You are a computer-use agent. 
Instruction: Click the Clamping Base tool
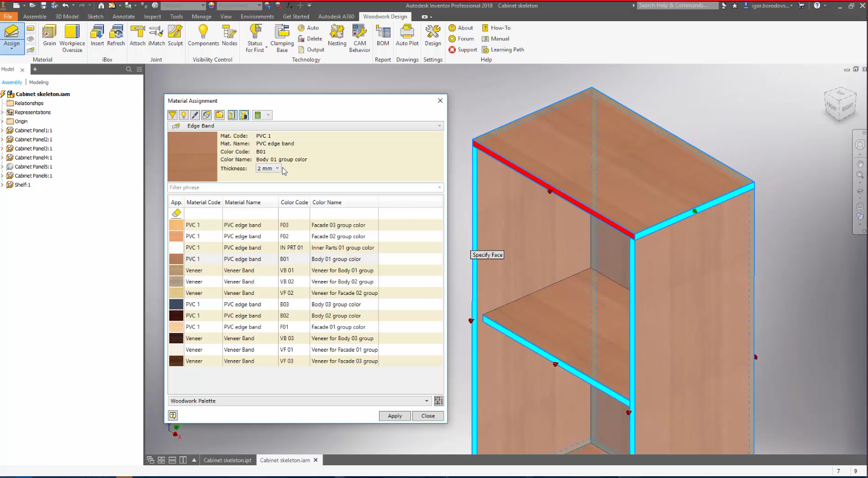[282, 38]
